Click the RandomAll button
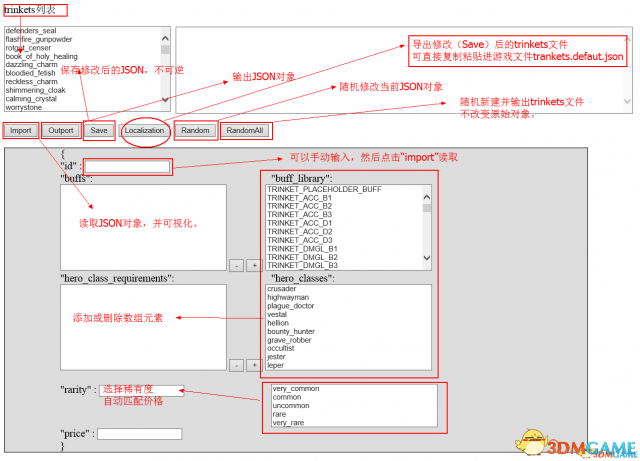The height and width of the screenshot is (461, 640). point(245,131)
